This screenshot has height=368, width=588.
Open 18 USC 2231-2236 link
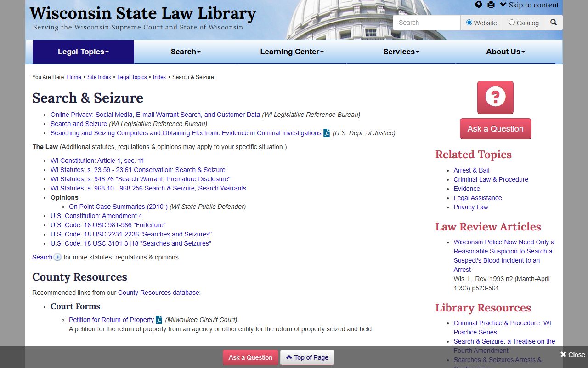tap(131, 234)
